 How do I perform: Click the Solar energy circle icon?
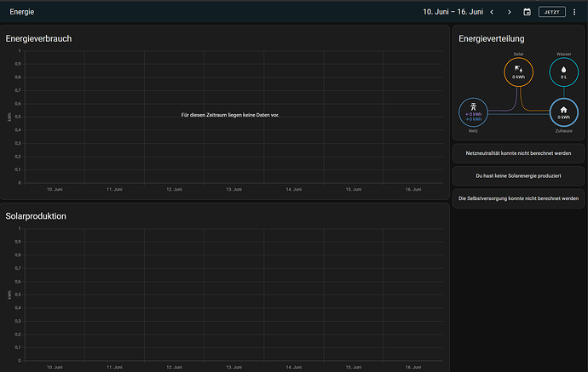(x=519, y=72)
